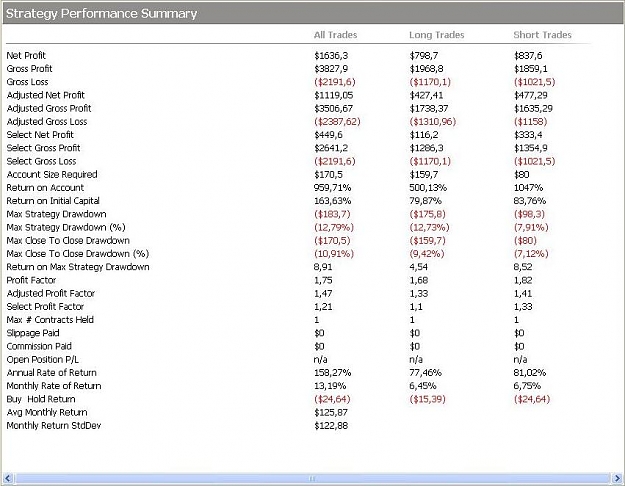This screenshot has width=625, height=486.
Task: Click the Return on Account label
Action: 45,187
